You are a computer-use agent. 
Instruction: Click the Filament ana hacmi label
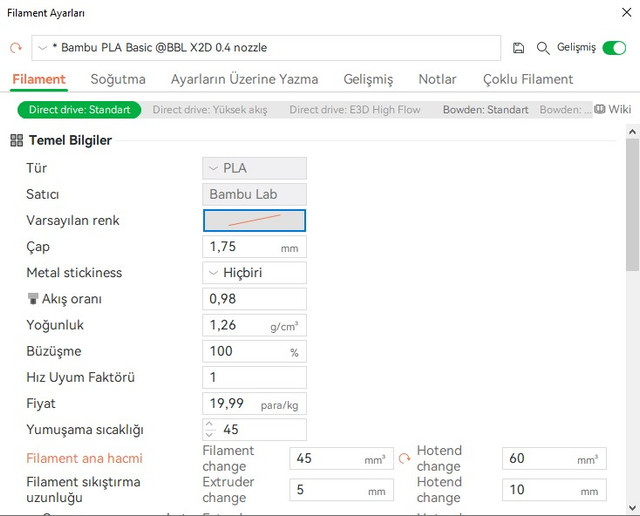click(84, 458)
